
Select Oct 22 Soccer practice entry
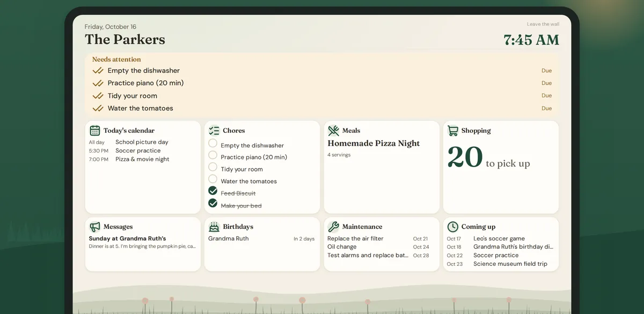click(x=500, y=256)
